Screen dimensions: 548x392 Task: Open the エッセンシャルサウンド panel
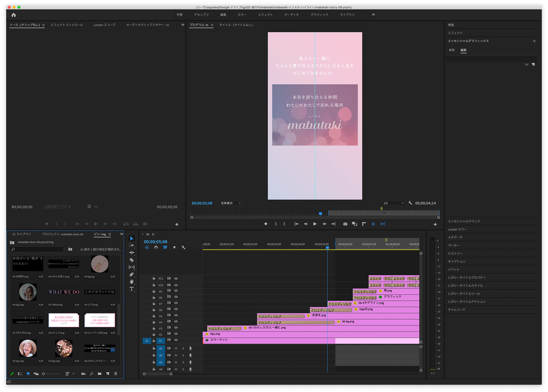tap(464, 221)
